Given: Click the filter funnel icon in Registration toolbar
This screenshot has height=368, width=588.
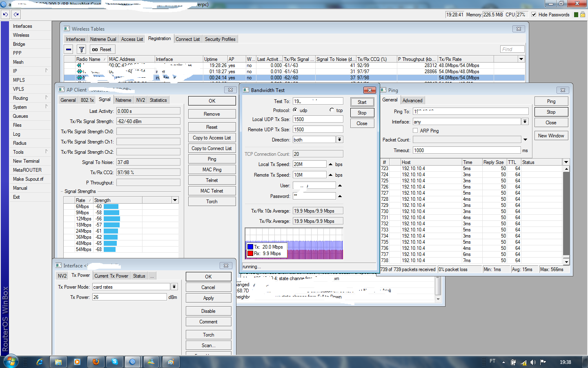Looking at the screenshot, I should coord(81,49).
